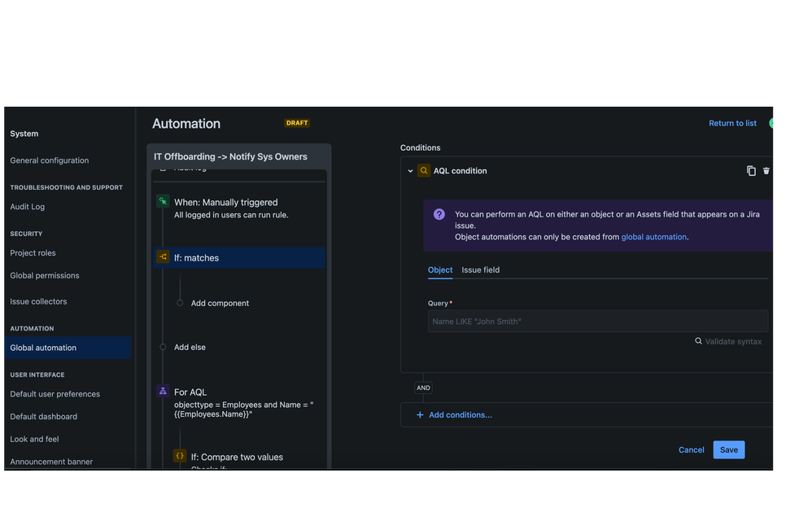This screenshot has height=508, width=812.
Task: Click the Add else circle node
Action: tap(163, 347)
